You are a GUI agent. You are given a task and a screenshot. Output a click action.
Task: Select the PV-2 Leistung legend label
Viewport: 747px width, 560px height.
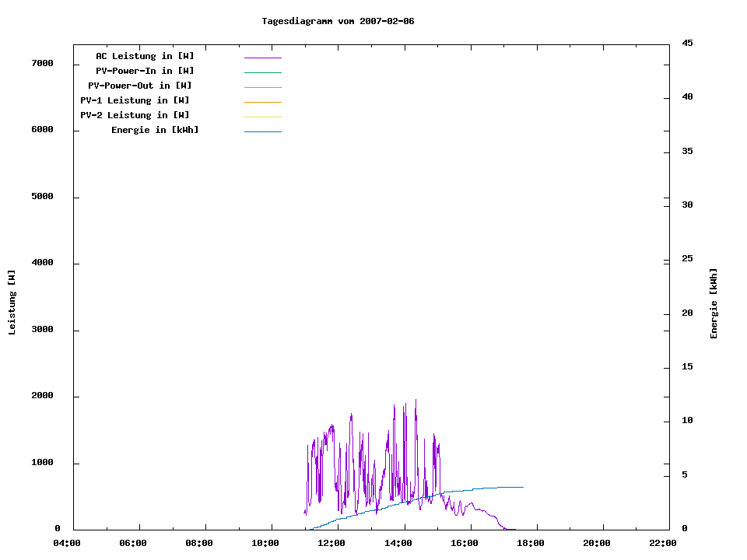(135, 115)
